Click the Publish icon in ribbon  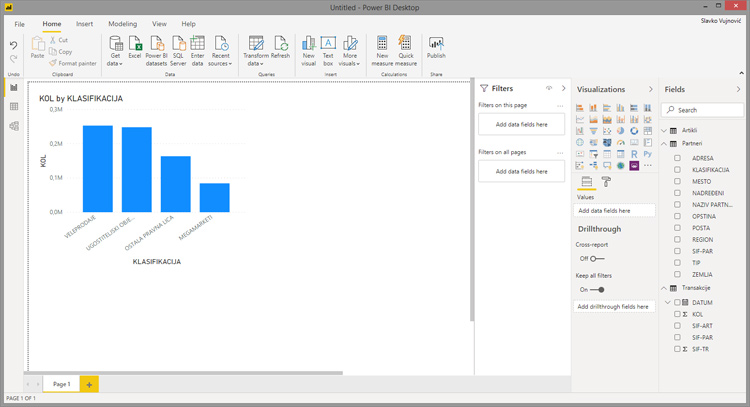click(x=436, y=49)
